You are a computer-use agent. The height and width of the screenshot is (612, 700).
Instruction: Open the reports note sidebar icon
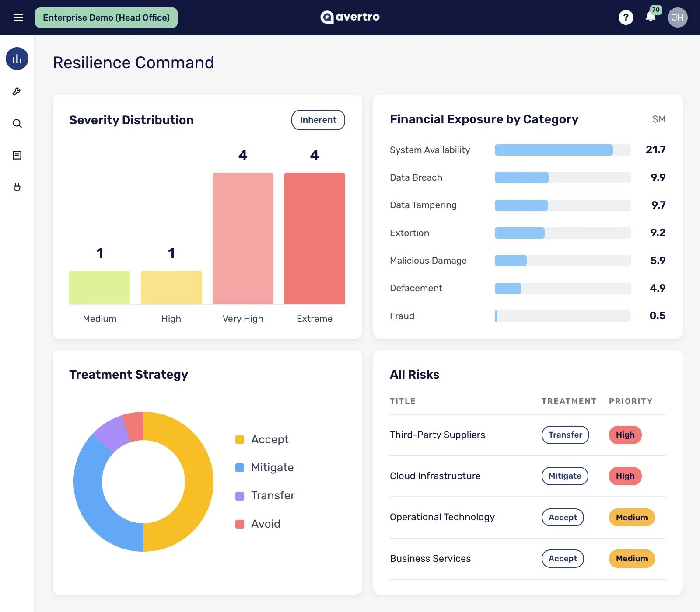17,156
